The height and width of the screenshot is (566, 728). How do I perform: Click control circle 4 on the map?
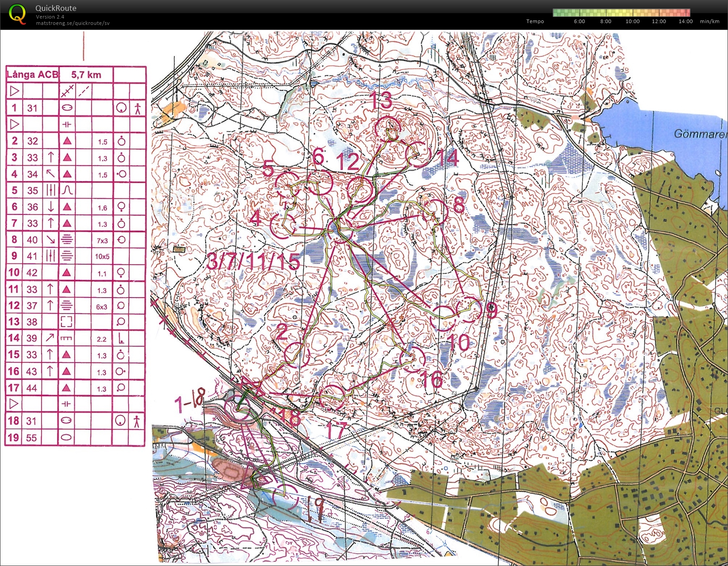[x=283, y=226]
